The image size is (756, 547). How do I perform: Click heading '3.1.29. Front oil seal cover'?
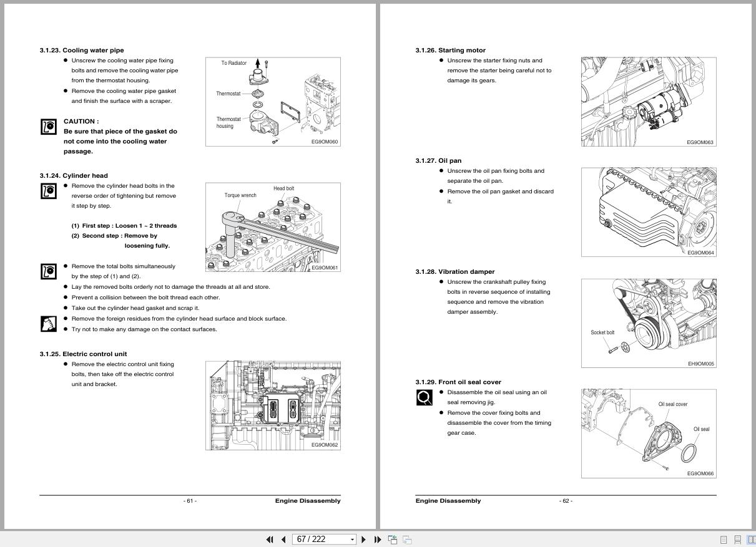[x=458, y=382]
